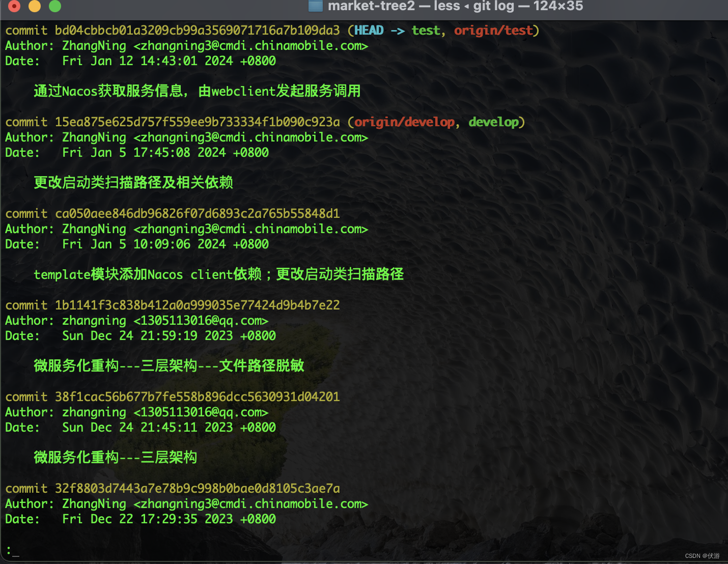
Task: Select commit hash 15ea875e625d757f559ee9b733334f1b090c923a
Action: pyautogui.click(x=198, y=122)
